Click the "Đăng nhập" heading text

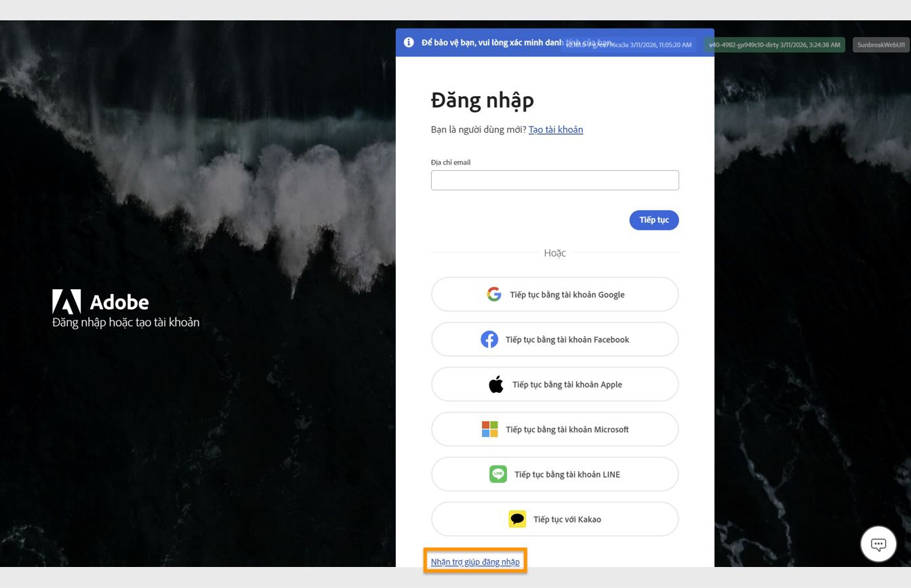click(x=483, y=100)
